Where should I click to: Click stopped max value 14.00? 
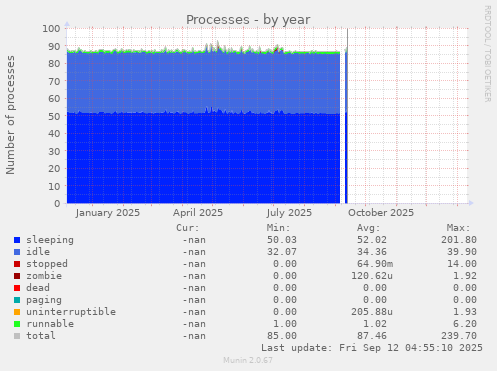462,264
